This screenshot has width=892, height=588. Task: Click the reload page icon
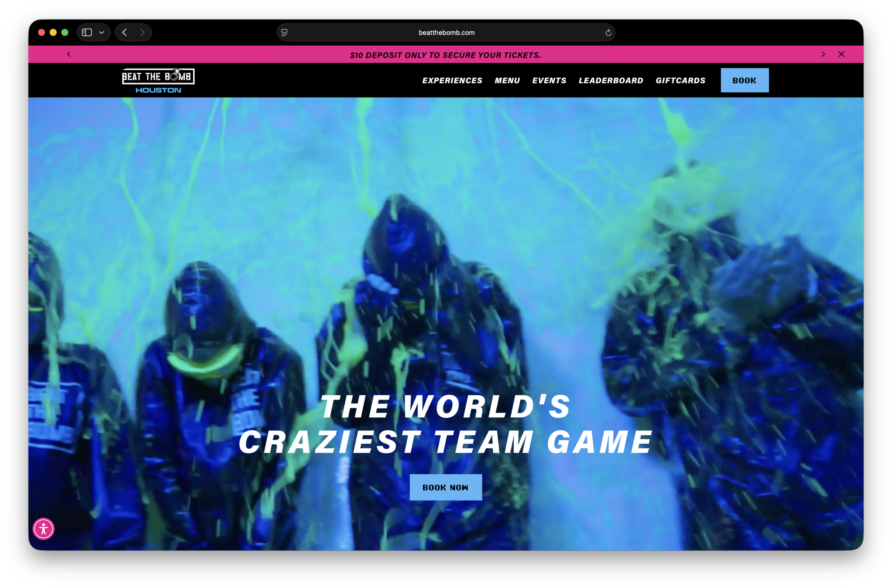(x=608, y=33)
